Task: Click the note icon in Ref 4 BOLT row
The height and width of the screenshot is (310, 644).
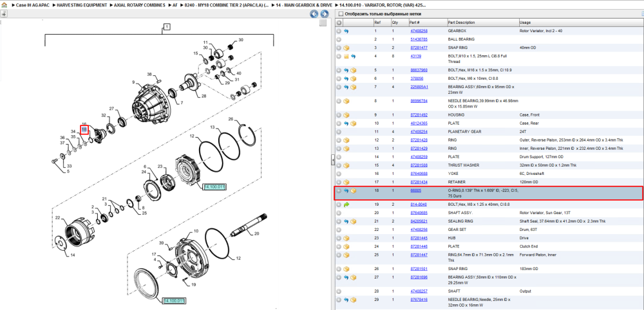Action: click(x=346, y=56)
